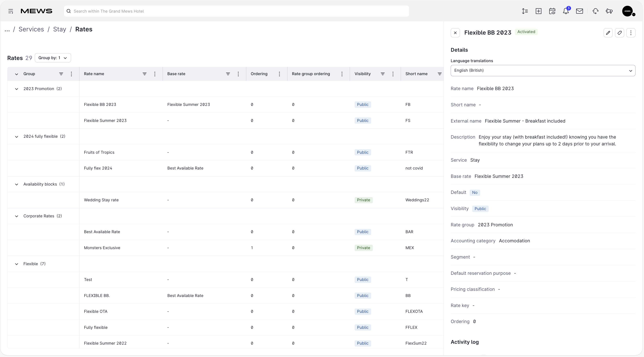
Task: Collapse the Corporate Rates group
Action: [x=16, y=216]
